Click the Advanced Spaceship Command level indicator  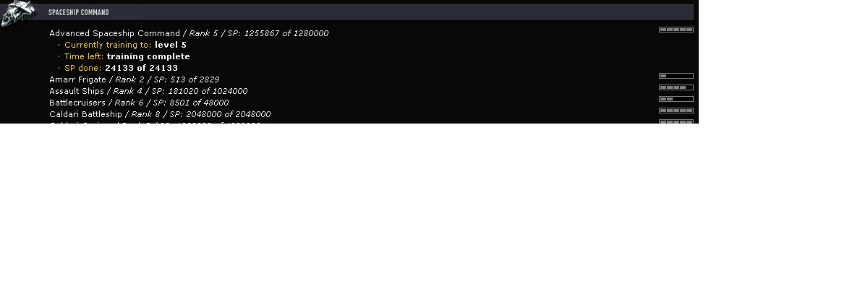pos(676,30)
